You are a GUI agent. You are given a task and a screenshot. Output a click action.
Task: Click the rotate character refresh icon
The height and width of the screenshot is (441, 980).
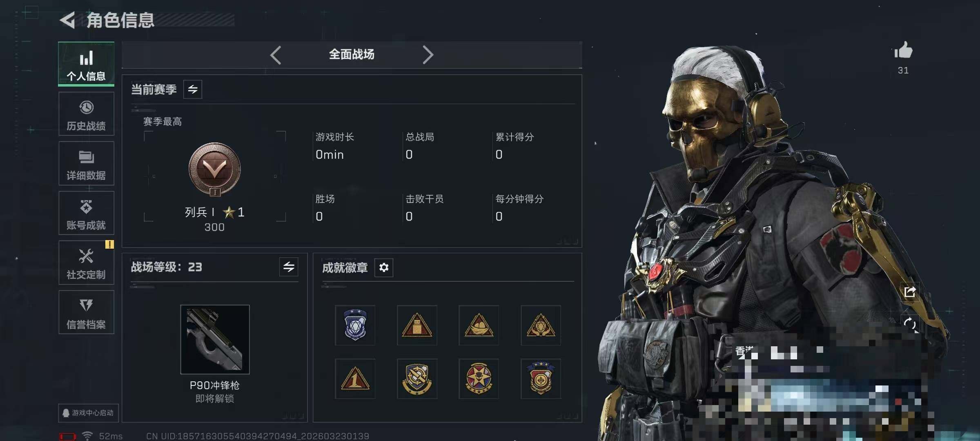pyautogui.click(x=910, y=324)
